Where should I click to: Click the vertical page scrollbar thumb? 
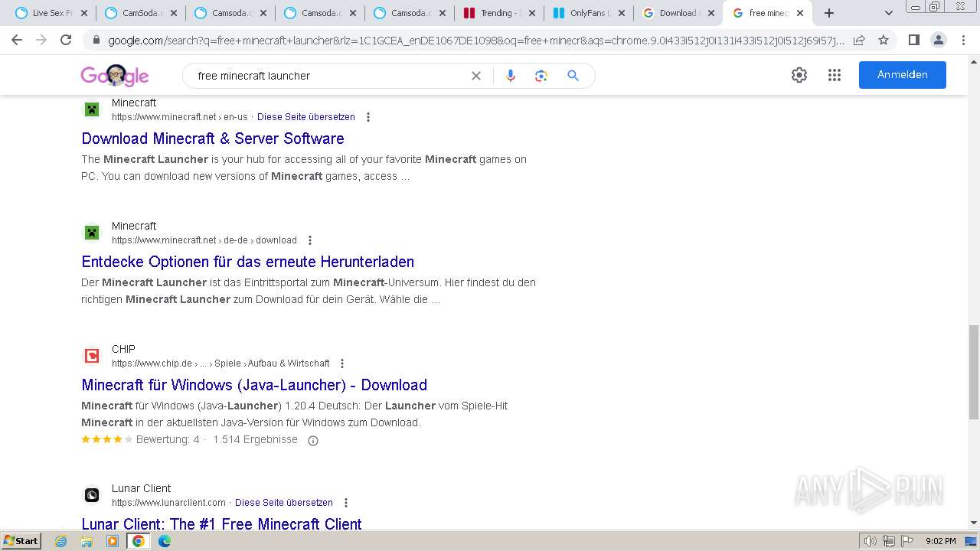tap(974, 372)
